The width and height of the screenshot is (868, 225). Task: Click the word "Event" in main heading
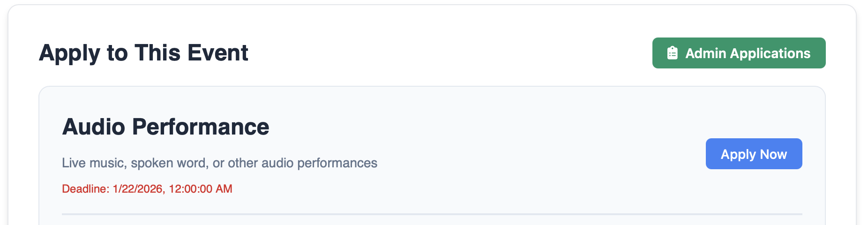coord(218,52)
